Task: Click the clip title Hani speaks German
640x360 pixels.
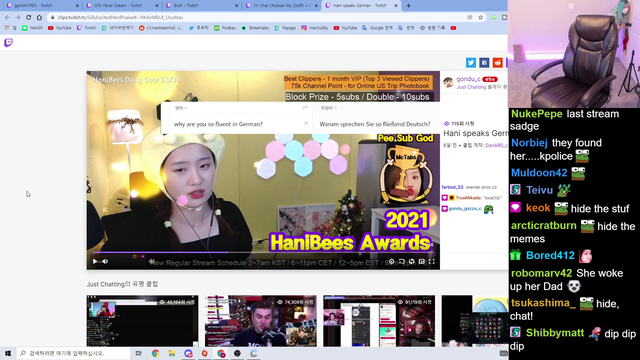Action: [x=476, y=133]
